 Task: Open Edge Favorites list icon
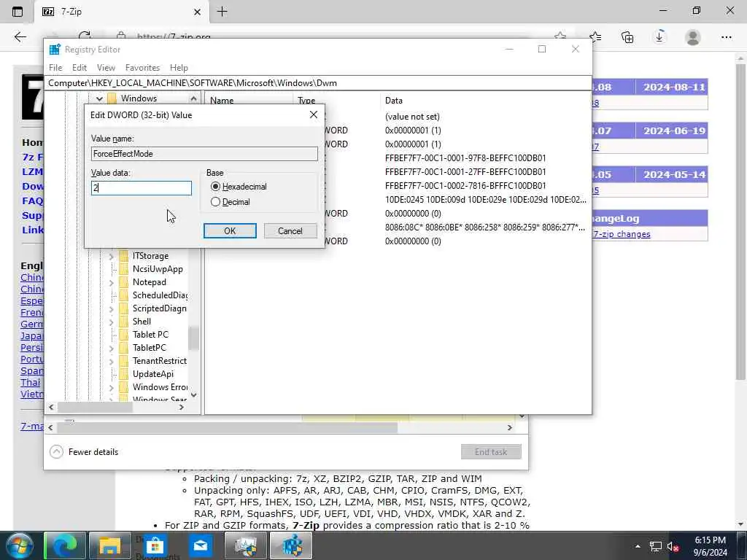pos(595,37)
